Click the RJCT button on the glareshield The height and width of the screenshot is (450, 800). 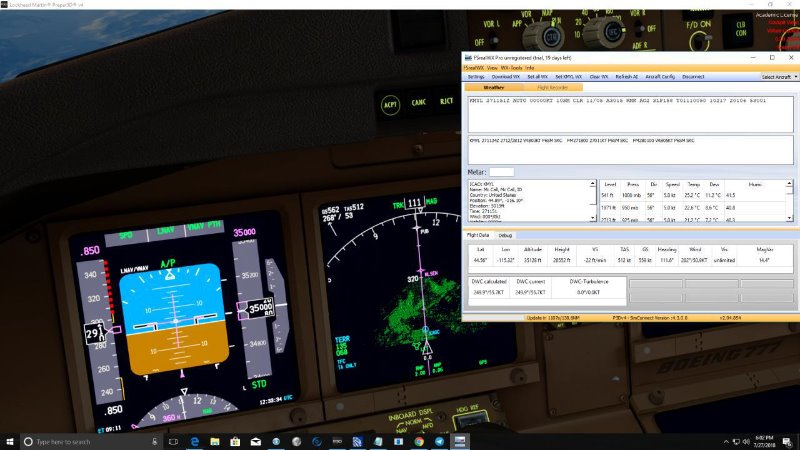click(x=446, y=101)
